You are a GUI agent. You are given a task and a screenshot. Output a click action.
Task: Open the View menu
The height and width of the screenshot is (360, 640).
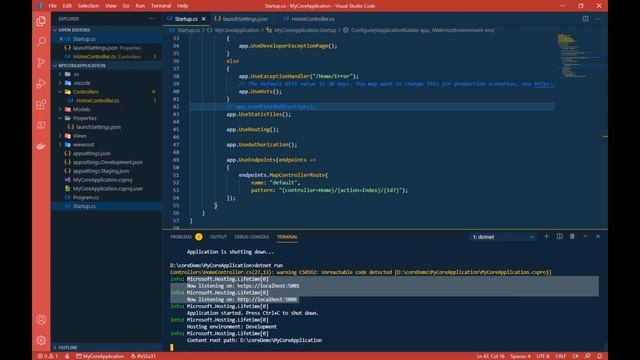(x=111, y=6)
